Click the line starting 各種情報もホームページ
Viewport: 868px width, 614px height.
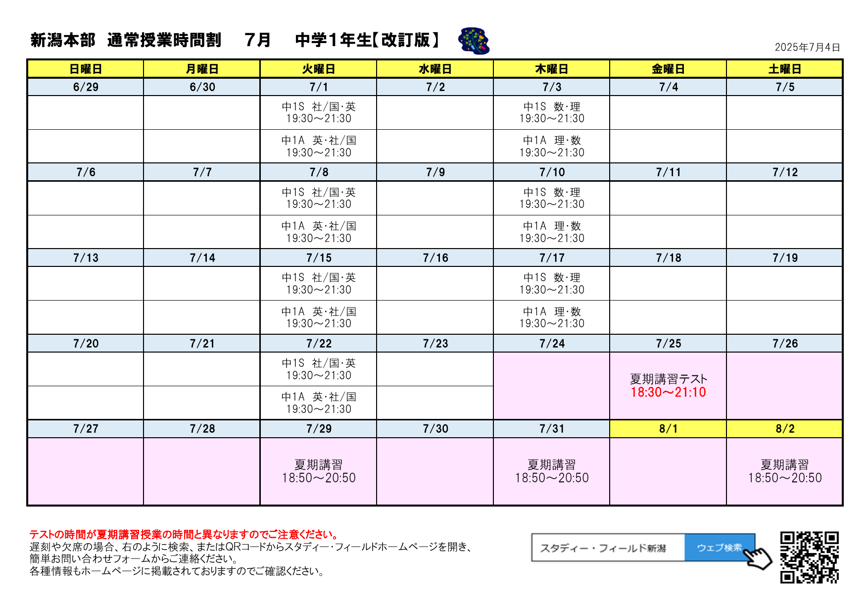click(178, 571)
